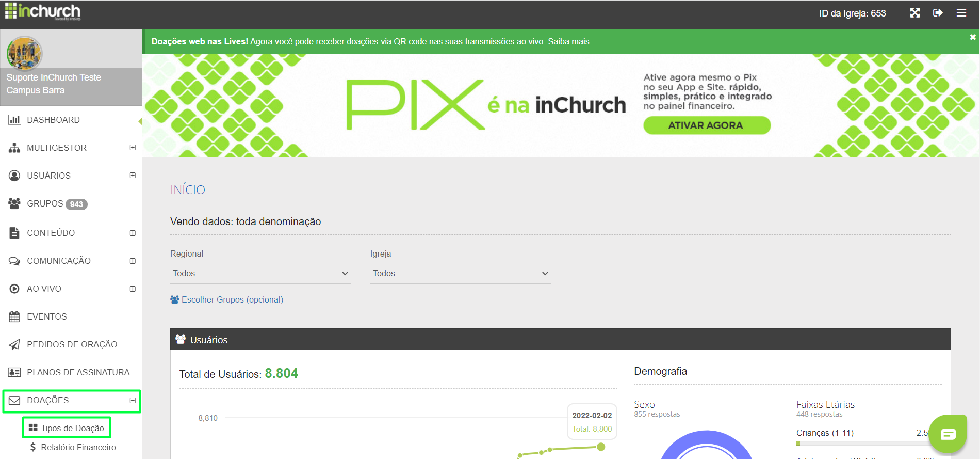Click the Relatório Financeiro dollar icon
Screen dimensions: 980x459
(x=33, y=447)
